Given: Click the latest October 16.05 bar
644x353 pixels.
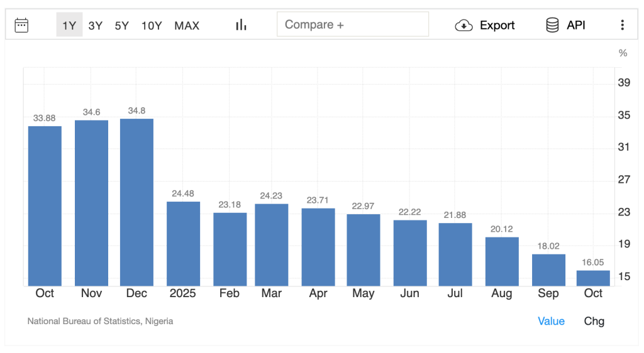Looking at the screenshot, I should (593, 278).
